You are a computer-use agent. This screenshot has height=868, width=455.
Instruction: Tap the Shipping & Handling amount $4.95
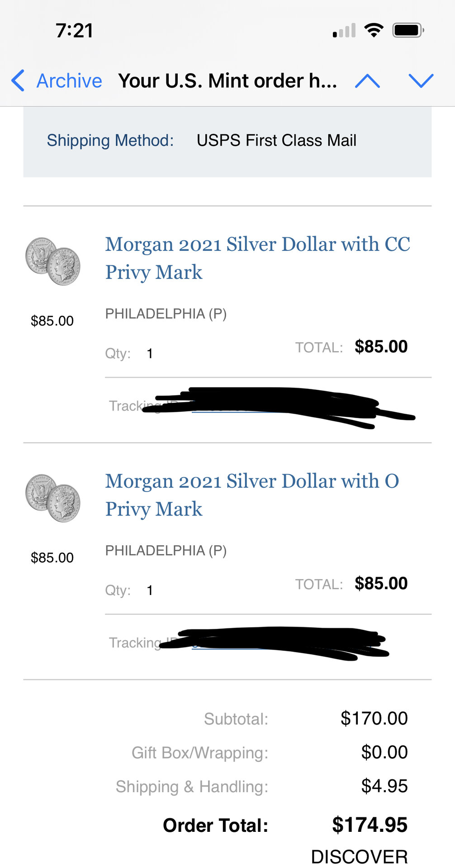point(384,786)
